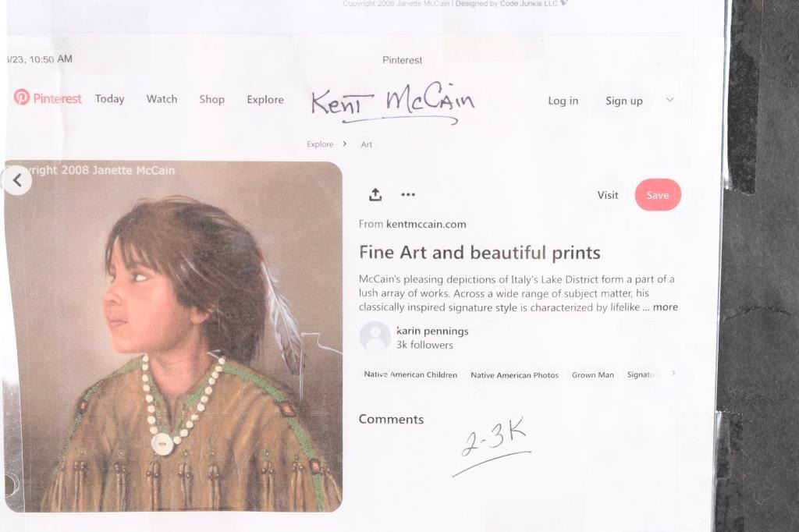Go to the Shop tab

(211, 99)
